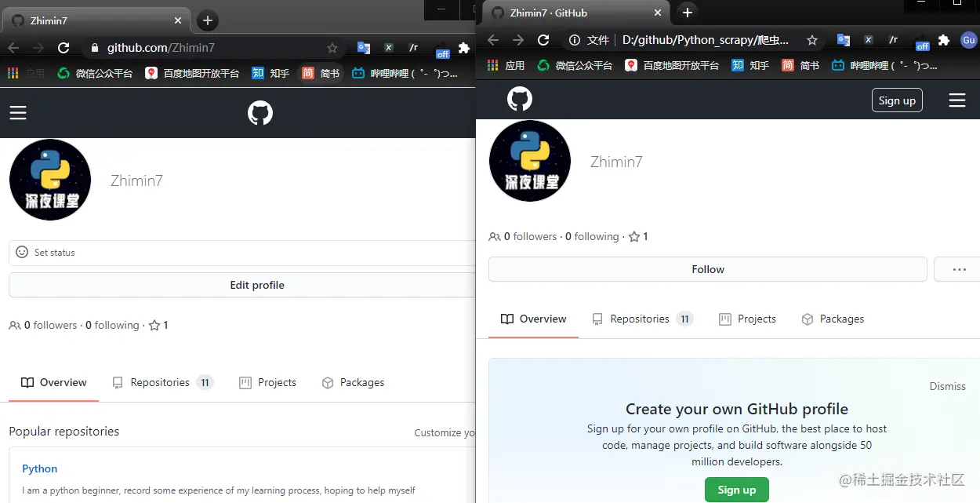
Task: Open 简书 bookmark in right window
Action: (x=800, y=65)
